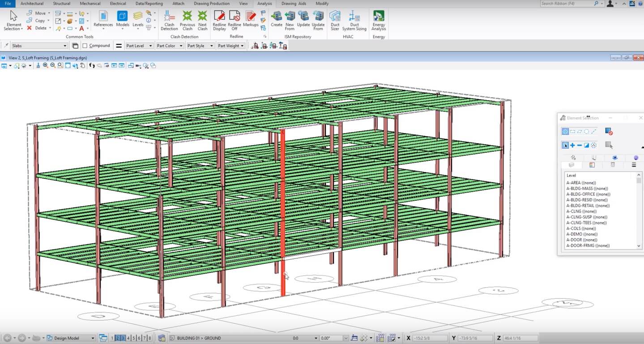Click Fit View in the view toolbar
The image size is (644, 344).
(x=67, y=65)
